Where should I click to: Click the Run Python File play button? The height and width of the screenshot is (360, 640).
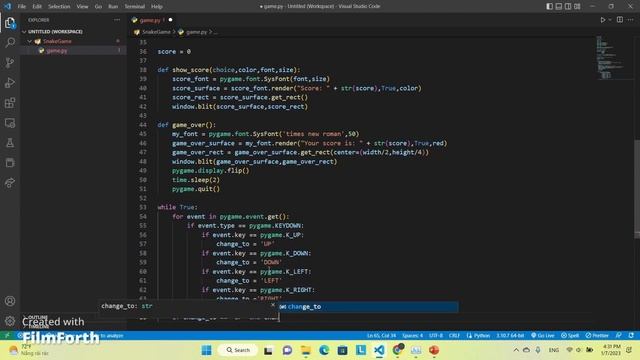[x=602, y=20]
